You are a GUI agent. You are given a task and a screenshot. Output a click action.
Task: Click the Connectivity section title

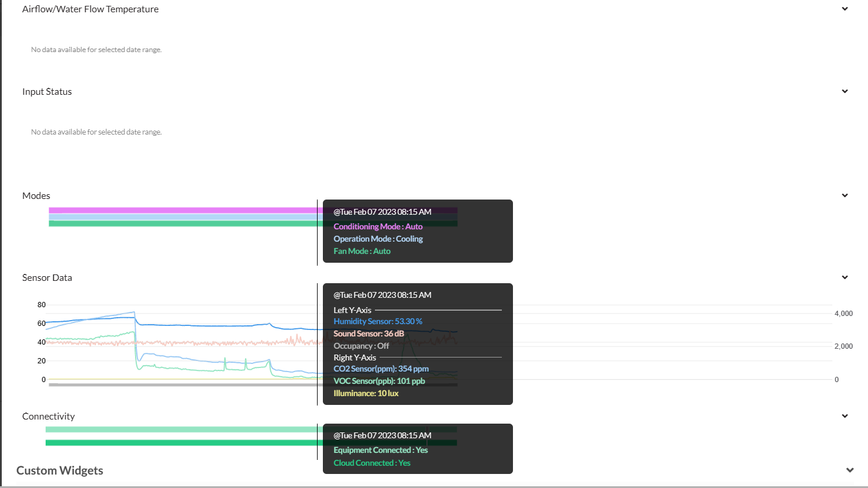click(49, 416)
